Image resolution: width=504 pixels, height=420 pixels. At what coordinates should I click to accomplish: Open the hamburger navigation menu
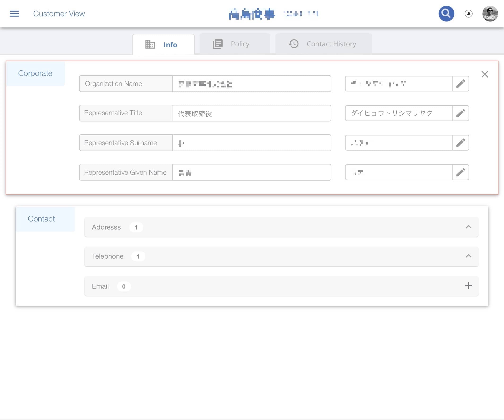[14, 14]
